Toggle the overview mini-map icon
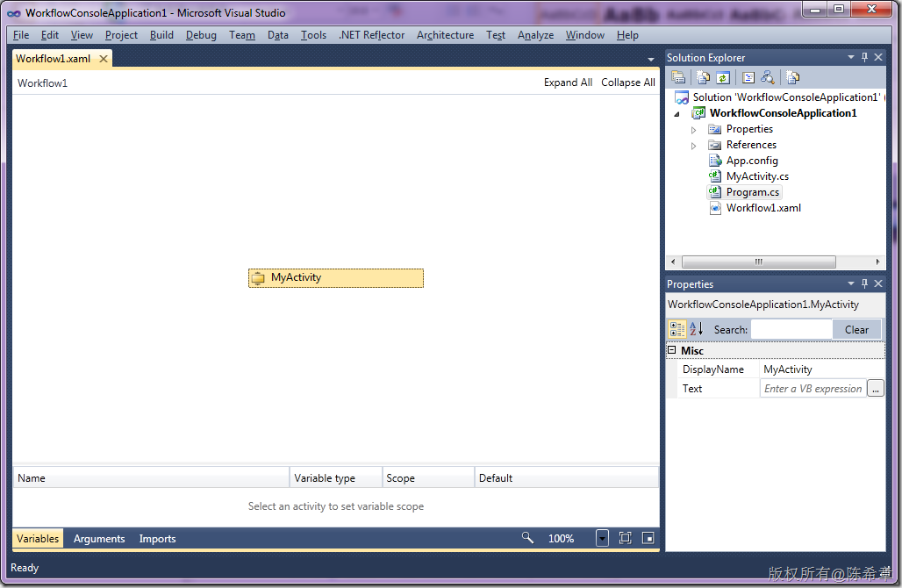Image resolution: width=902 pixels, height=588 pixels. point(648,538)
